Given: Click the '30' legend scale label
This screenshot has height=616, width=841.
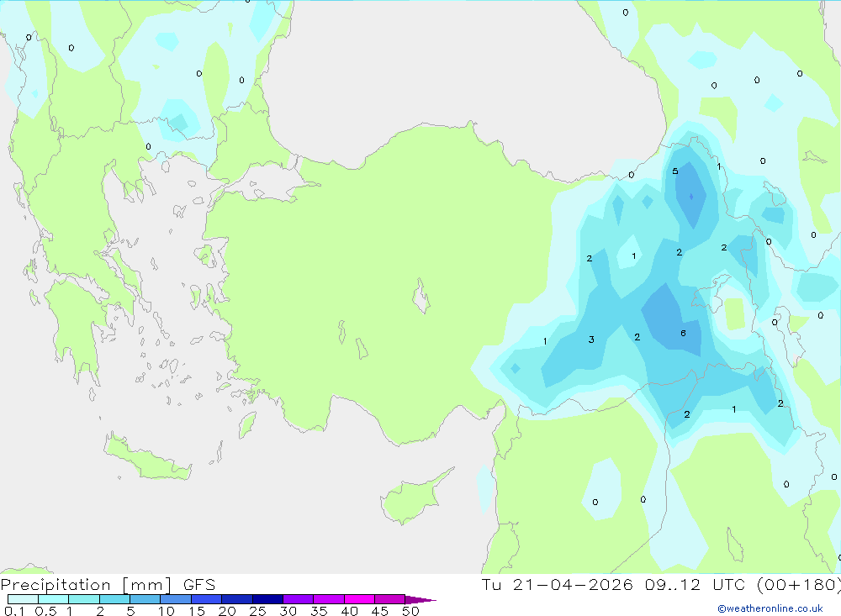Looking at the screenshot, I should (x=288, y=611).
